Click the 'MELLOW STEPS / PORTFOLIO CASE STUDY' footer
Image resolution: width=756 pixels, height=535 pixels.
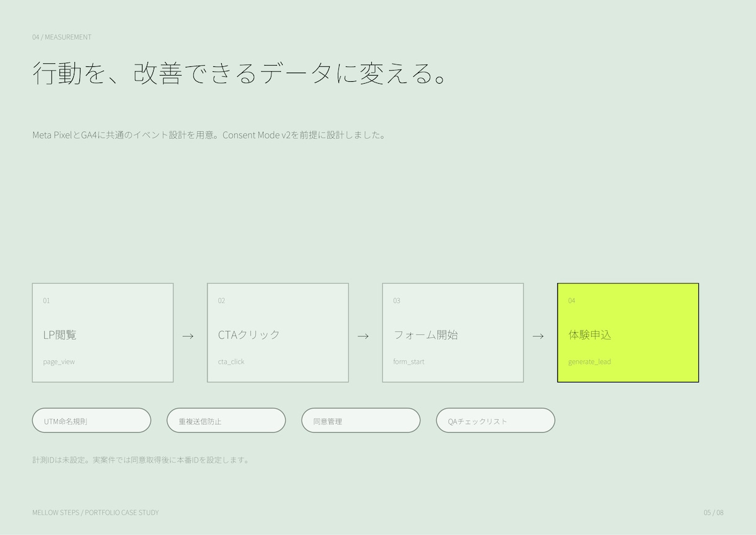pyautogui.click(x=95, y=513)
